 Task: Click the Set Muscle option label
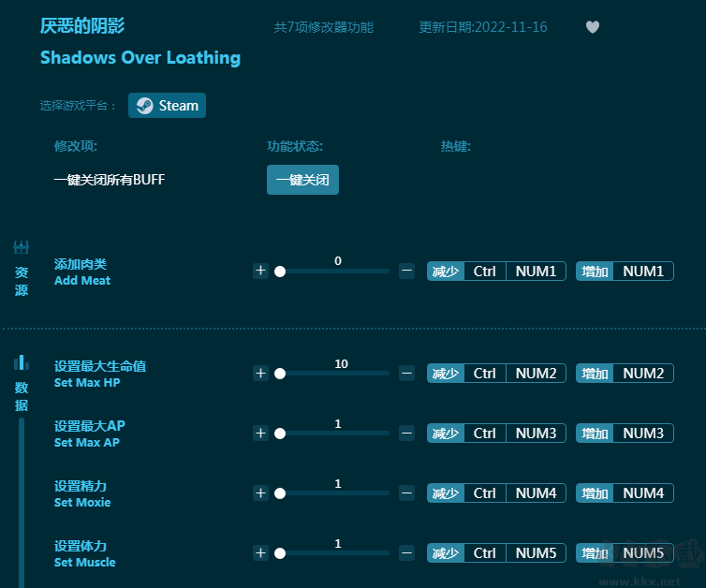85,553
